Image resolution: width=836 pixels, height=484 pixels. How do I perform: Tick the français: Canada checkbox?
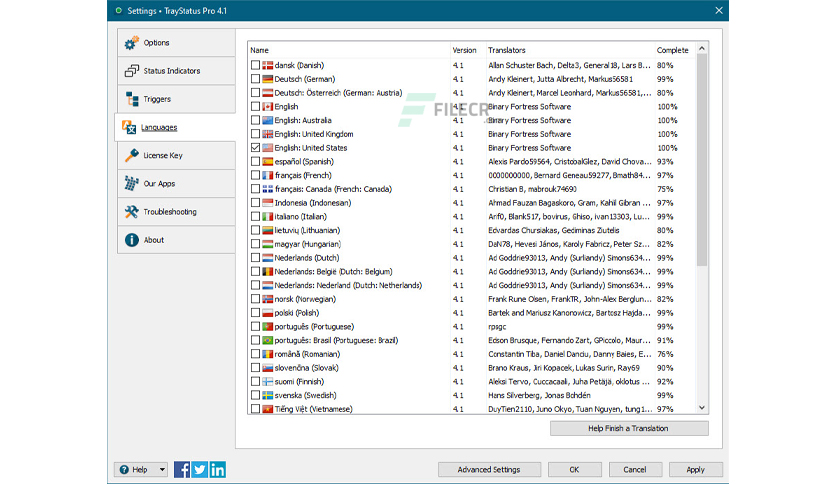255,189
